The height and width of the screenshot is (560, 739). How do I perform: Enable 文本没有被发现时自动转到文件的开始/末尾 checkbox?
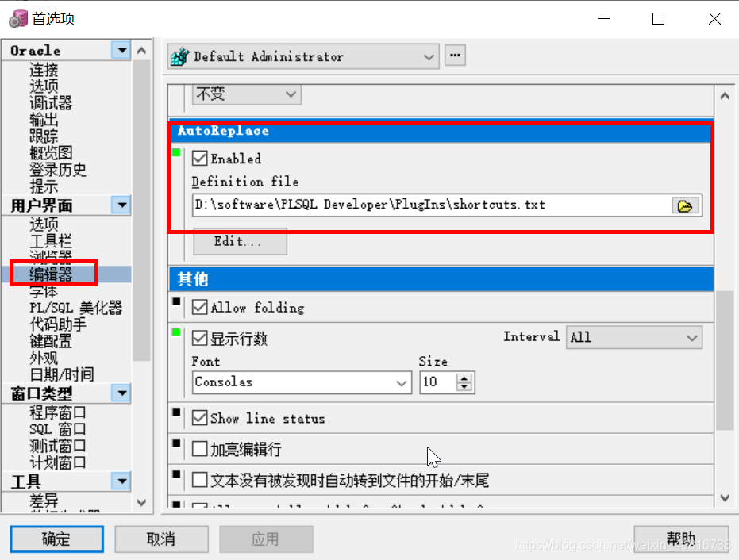[200, 480]
